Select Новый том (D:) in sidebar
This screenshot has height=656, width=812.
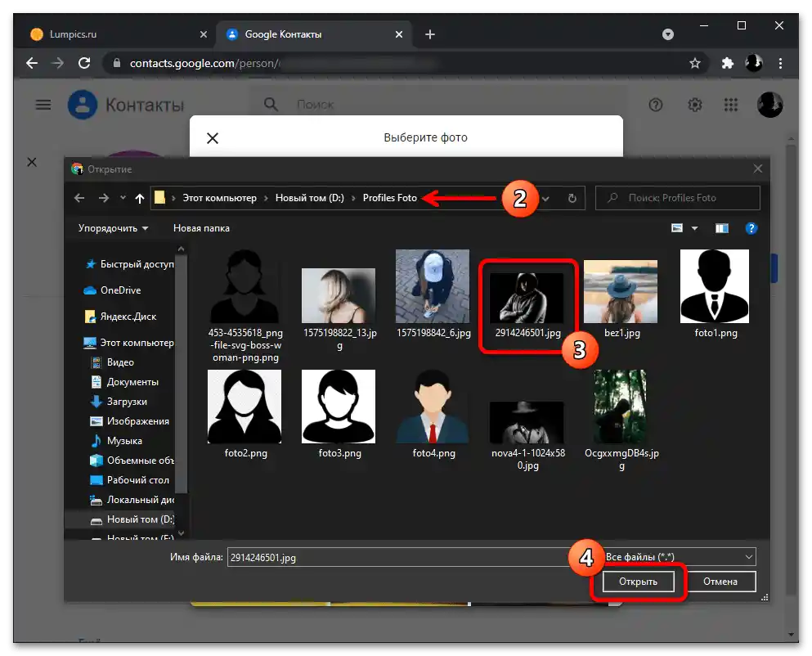[x=132, y=519]
